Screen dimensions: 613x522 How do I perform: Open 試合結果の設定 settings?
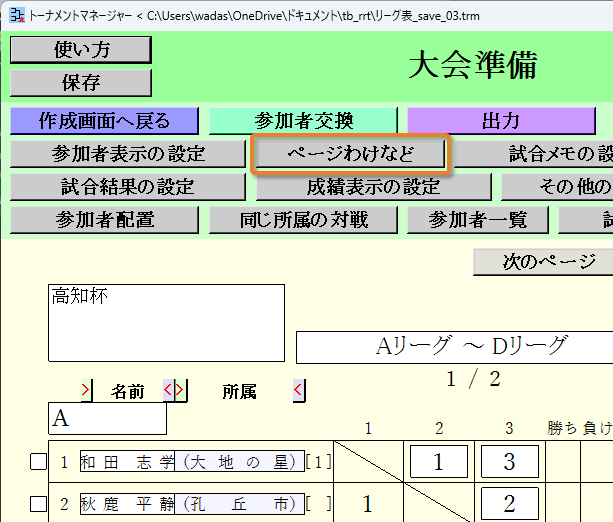tap(128, 187)
